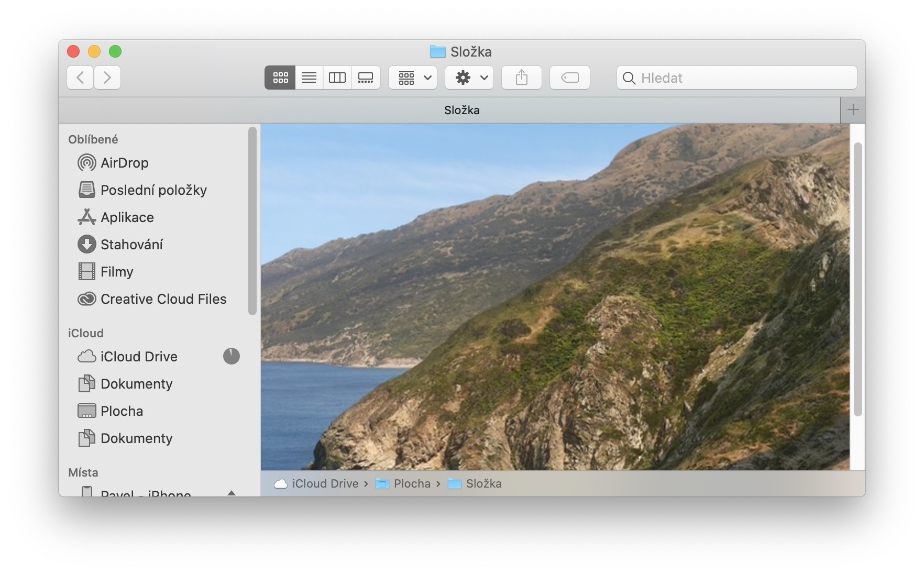This screenshot has width=924, height=574.
Task: Select the Složka tab
Action: coord(461,110)
